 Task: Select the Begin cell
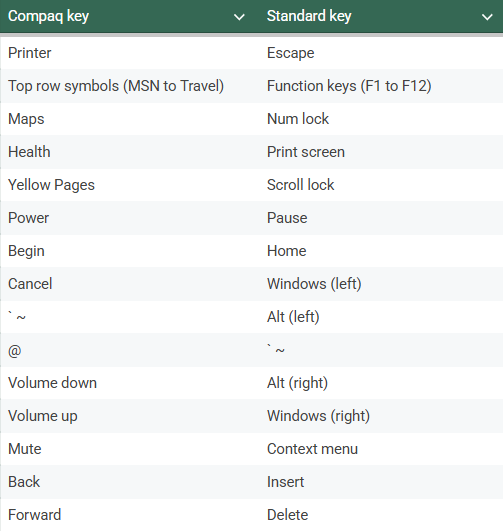point(129,251)
